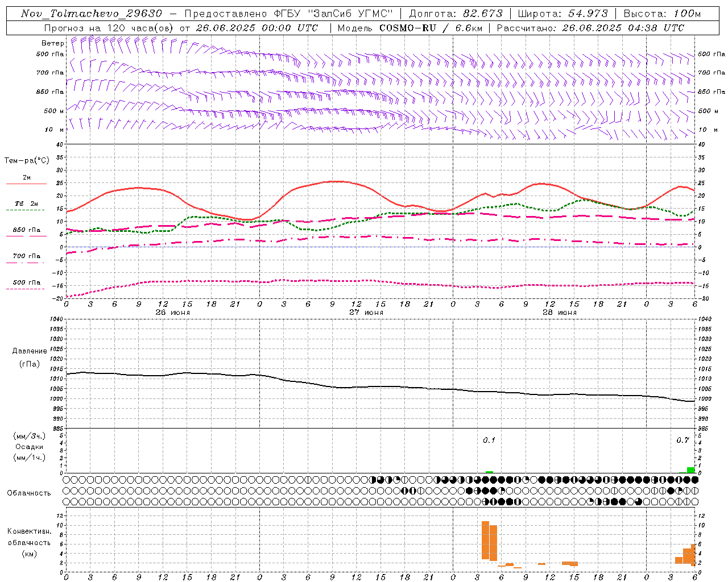Image resolution: width=728 pixels, height=582 pixels.
Task: Click the '850 гПа' temperature legend entry
Action: pyautogui.click(x=27, y=230)
